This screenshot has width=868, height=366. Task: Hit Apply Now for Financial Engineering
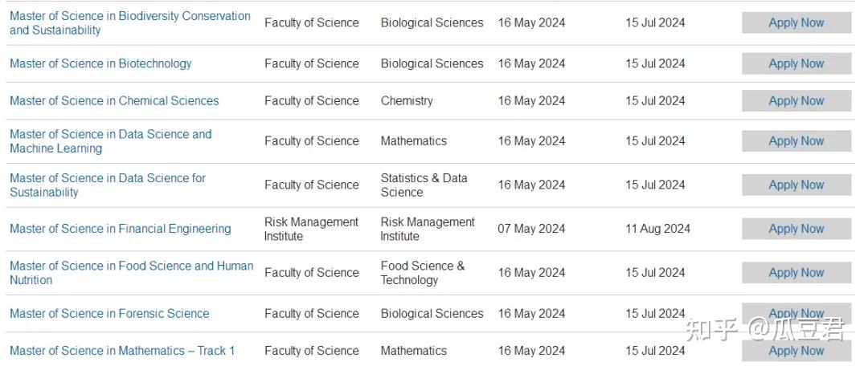point(796,229)
